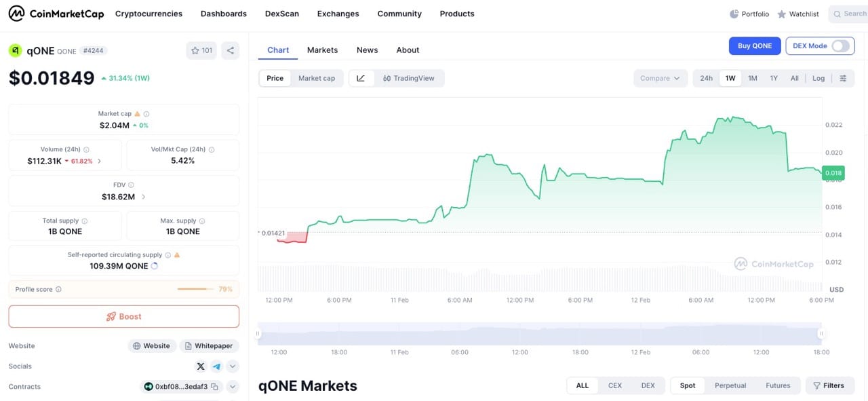Open the Whitepaper link
The image size is (868, 401).
pyautogui.click(x=209, y=346)
